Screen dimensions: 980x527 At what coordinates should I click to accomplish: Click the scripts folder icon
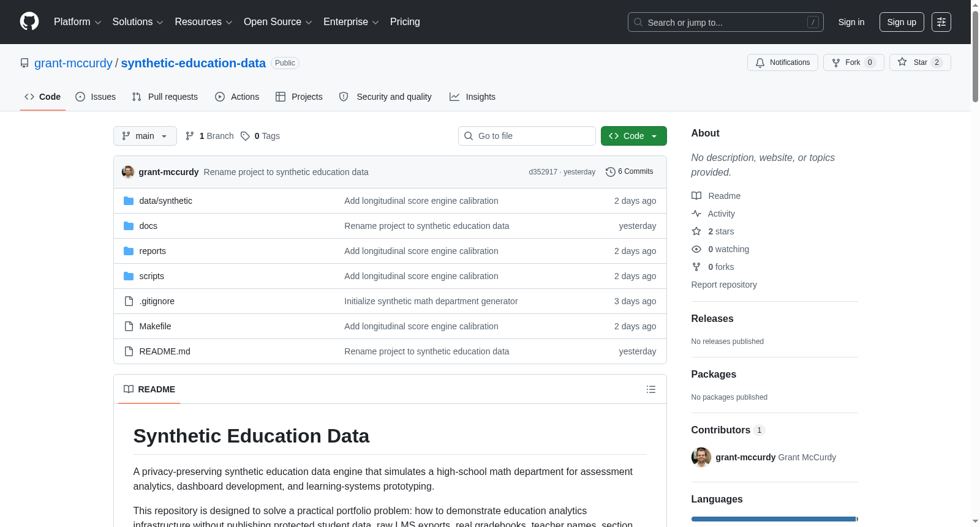click(x=129, y=276)
